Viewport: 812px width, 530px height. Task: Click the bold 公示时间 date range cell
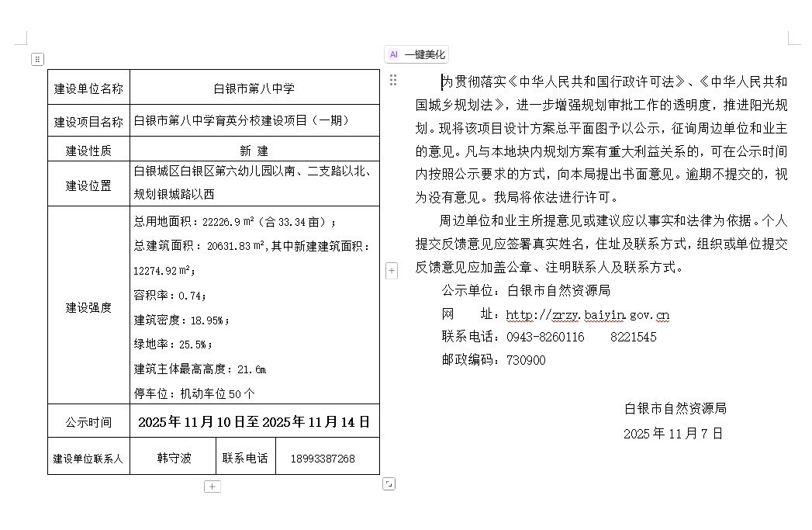tap(254, 422)
